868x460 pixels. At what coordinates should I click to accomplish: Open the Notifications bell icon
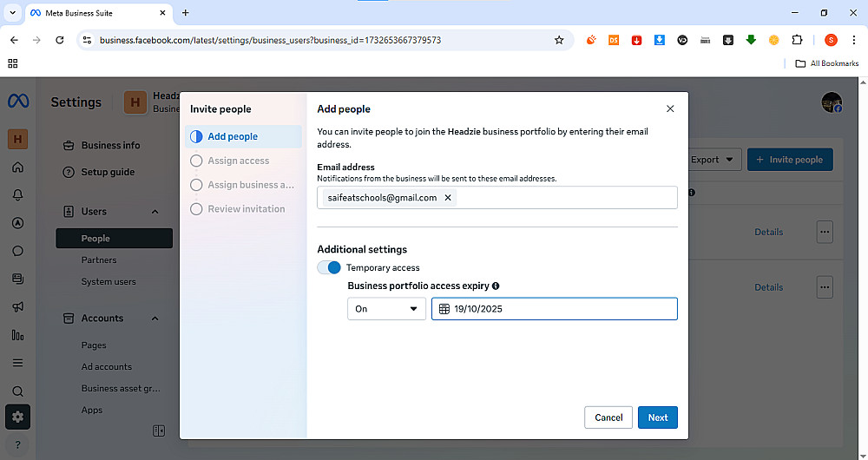(x=17, y=195)
